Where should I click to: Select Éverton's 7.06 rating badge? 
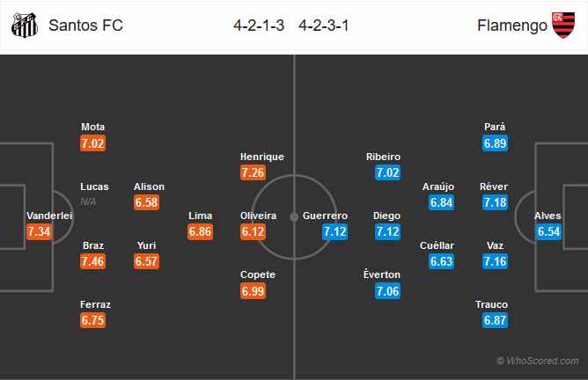coord(388,291)
